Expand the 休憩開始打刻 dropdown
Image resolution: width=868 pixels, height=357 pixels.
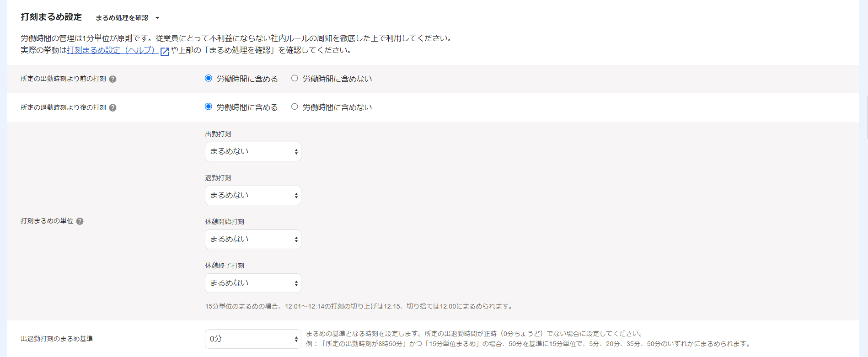click(x=253, y=239)
